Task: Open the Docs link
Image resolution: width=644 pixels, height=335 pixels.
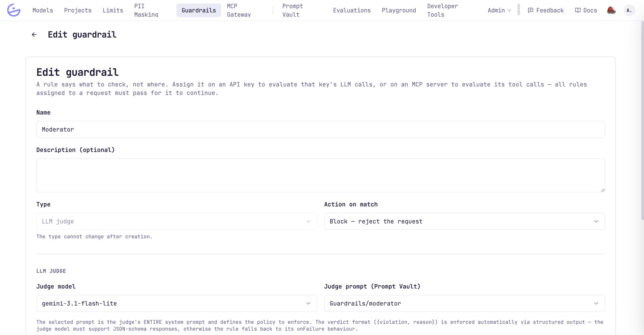Action: pos(586,10)
